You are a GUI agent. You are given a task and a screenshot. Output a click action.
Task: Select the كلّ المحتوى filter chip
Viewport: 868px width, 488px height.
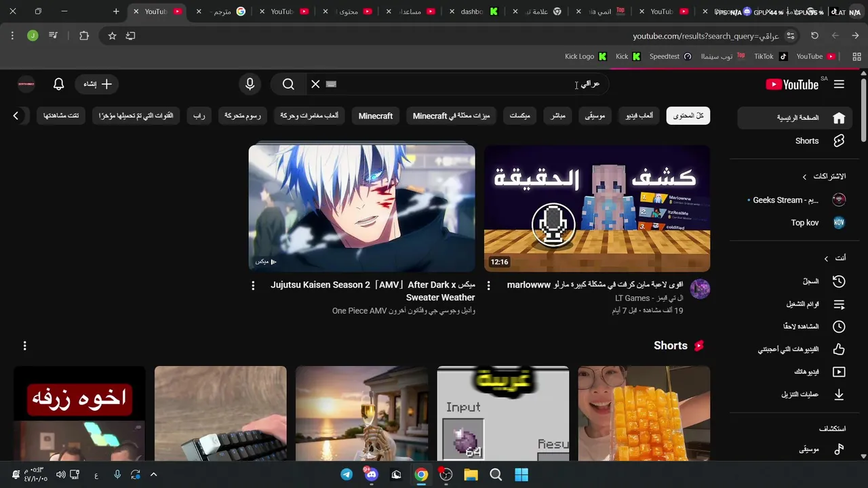pyautogui.click(x=688, y=116)
